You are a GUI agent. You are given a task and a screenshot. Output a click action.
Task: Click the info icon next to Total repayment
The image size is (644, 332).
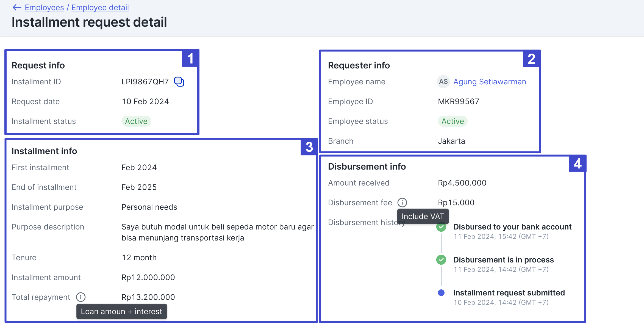coord(80,297)
